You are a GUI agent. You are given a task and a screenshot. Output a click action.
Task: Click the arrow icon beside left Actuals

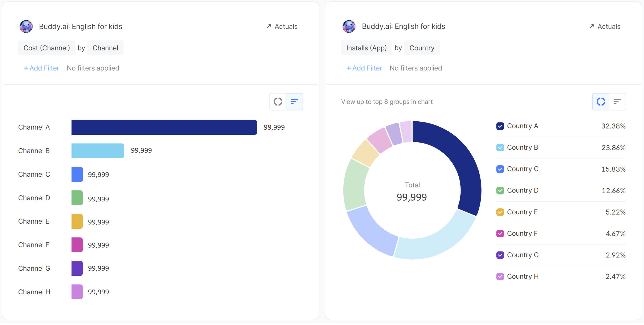[269, 26]
